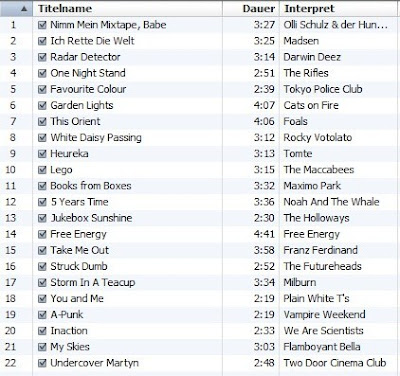Click the duration 2:48 cell
Image resolution: width=400 pixels, height=376 pixels.
click(251, 363)
